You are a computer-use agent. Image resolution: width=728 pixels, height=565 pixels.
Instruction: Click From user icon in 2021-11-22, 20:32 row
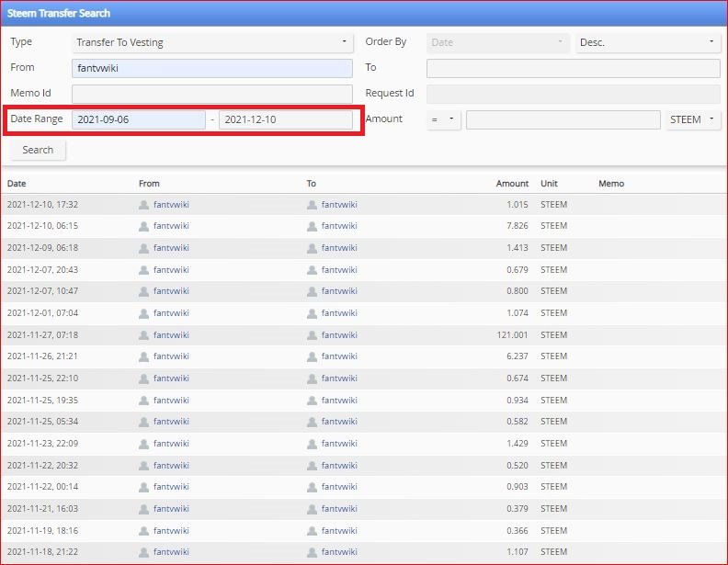pyautogui.click(x=144, y=465)
